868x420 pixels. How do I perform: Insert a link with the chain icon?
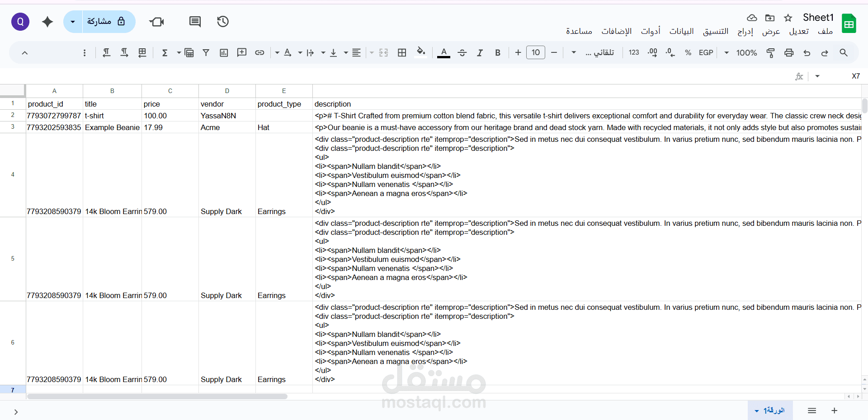(259, 53)
